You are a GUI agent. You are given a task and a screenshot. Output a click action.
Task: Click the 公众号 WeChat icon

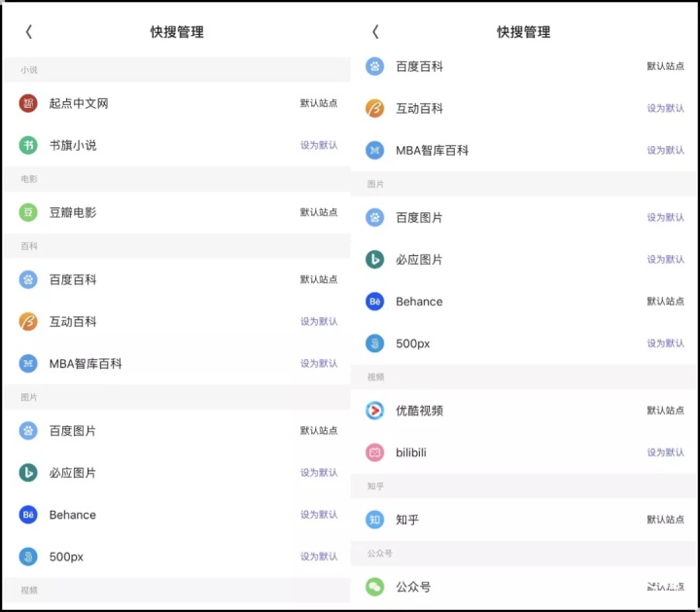[x=375, y=587]
